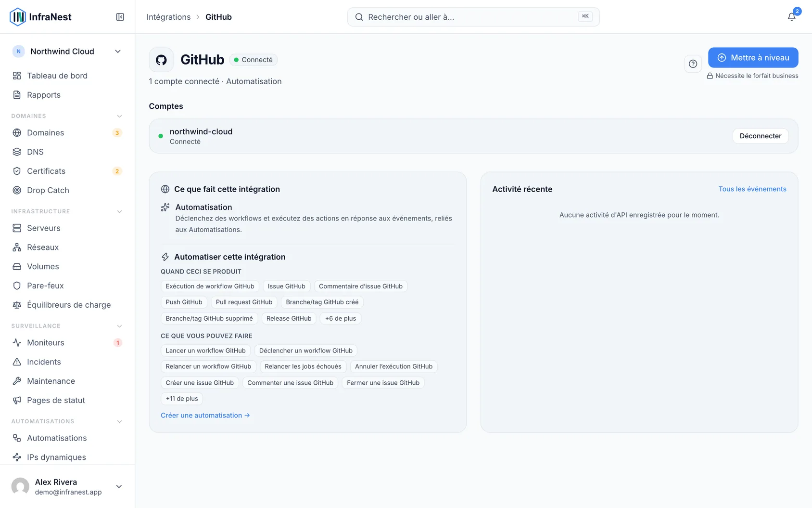Select Annuler l'exécution GitHub action
Screen dimensions: 812x508
pyautogui.click(x=393, y=366)
